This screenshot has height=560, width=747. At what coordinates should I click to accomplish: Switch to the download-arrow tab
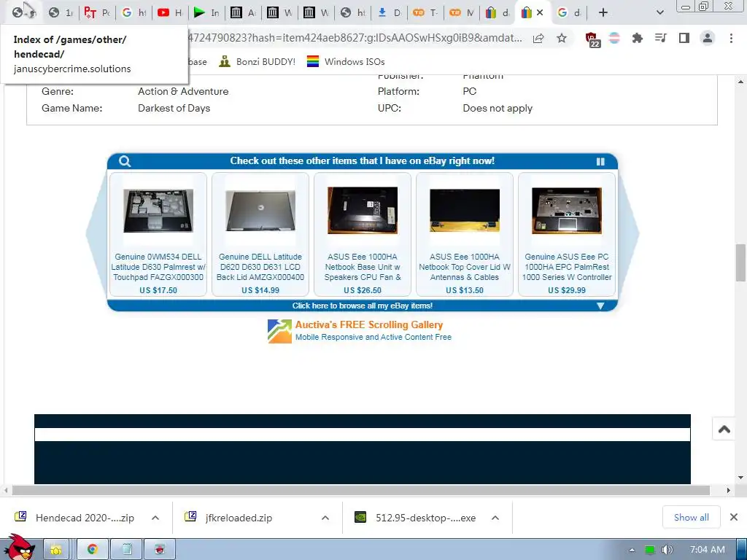pyautogui.click(x=390, y=13)
